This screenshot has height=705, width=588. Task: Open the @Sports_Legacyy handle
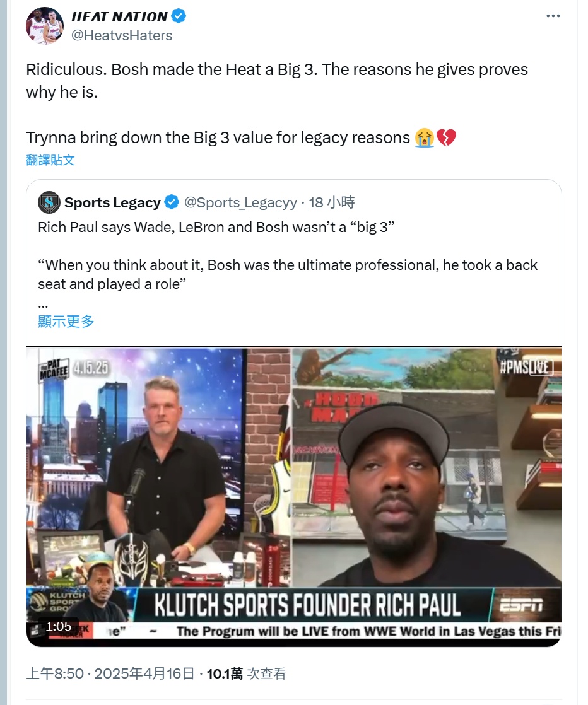tap(240, 202)
